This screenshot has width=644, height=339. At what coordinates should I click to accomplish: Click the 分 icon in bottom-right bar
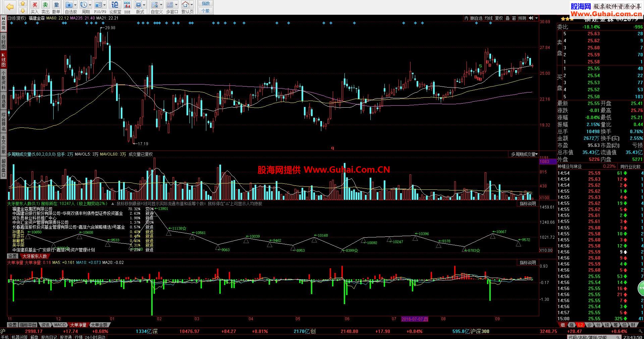pyautogui.click(x=598, y=325)
